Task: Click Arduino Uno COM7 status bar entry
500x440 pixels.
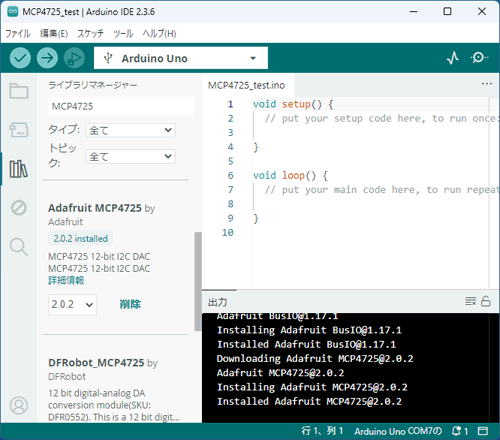Action: click(x=398, y=431)
